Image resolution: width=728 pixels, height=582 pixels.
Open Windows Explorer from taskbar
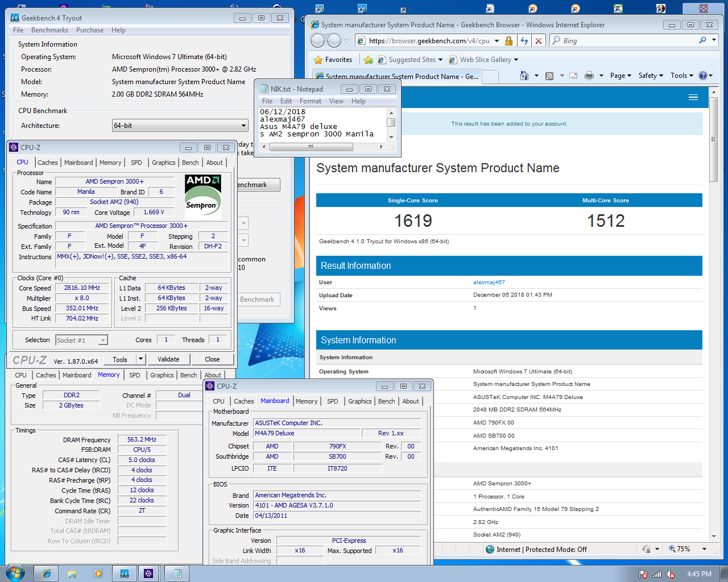72,573
